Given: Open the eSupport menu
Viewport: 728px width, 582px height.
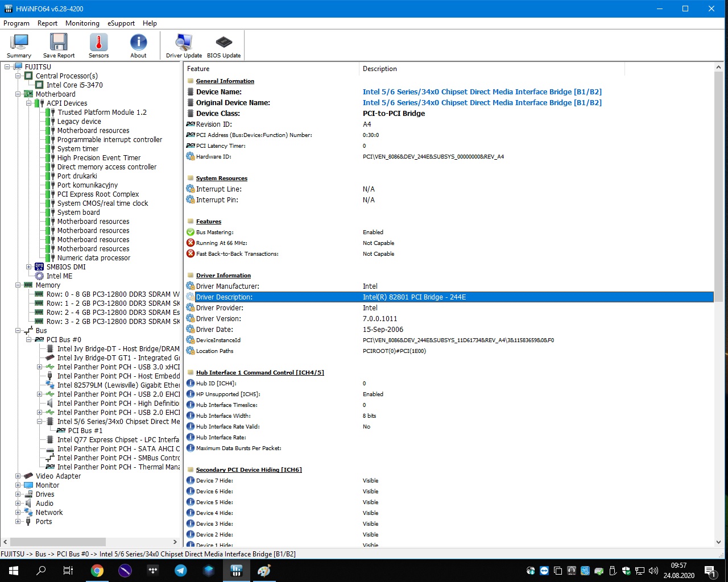Looking at the screenshot, I should coord(121,23).
